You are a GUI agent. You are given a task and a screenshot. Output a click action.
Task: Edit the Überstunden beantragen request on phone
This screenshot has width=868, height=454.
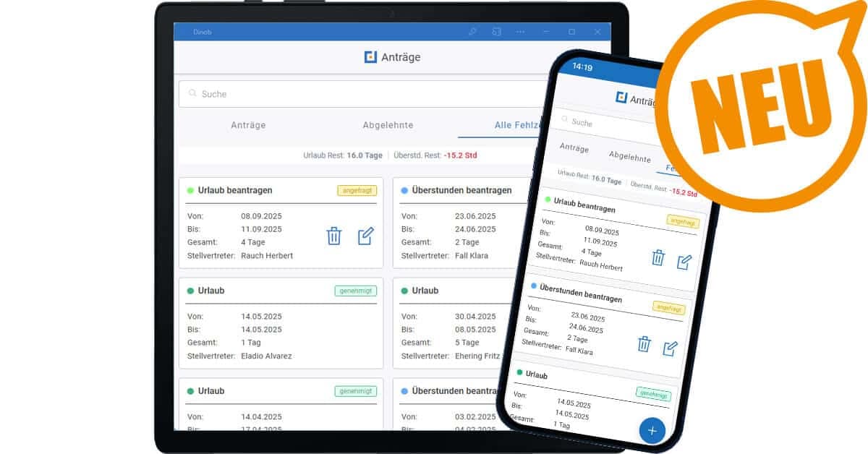pos(670,348)
